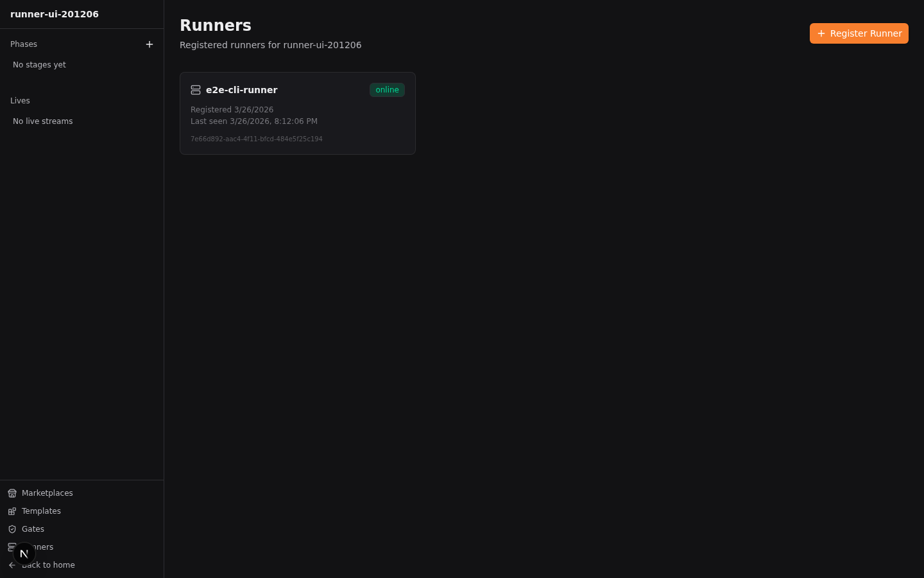Image resolution: width=924 pixels, height=578 pixels.
Task: Select the e2e-cli-runner name
Action: [x=242, y=90]
